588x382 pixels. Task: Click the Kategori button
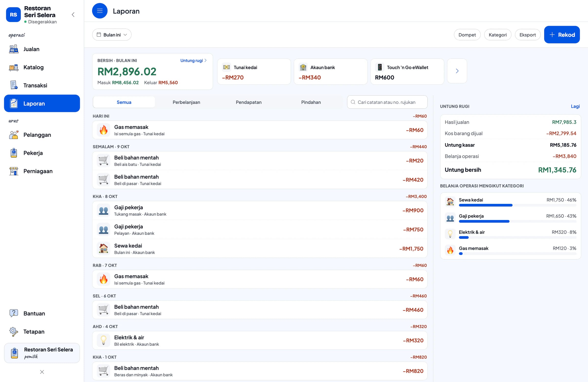[x=498, y=35]
